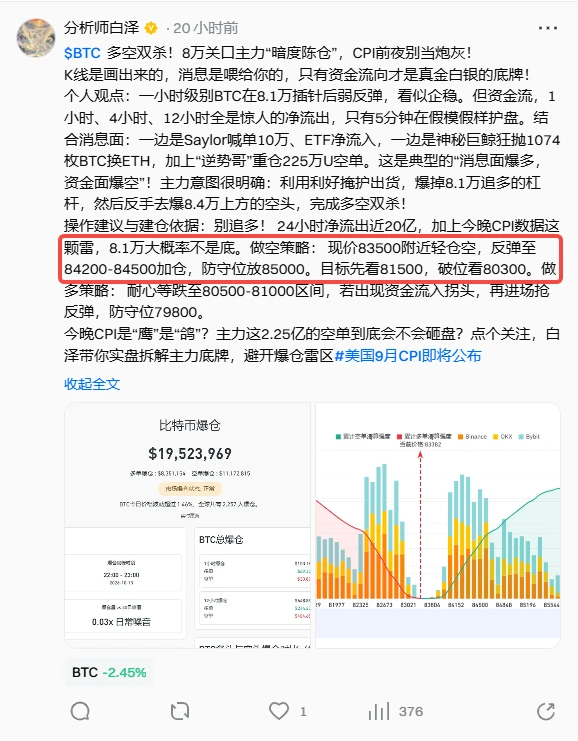Like the post with heart icon

(x=279, y=711)
